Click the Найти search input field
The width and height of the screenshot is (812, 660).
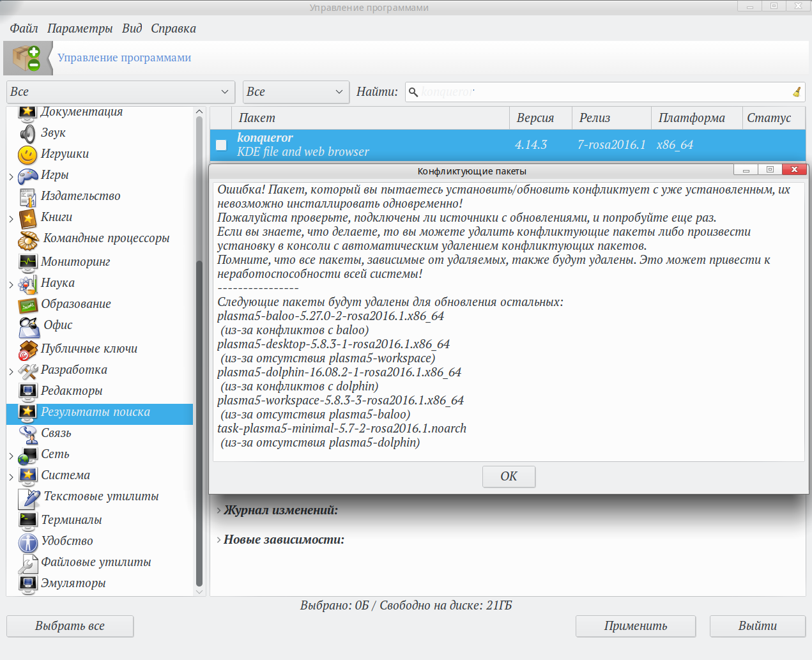pyautogui.click(x=605, y=92)
